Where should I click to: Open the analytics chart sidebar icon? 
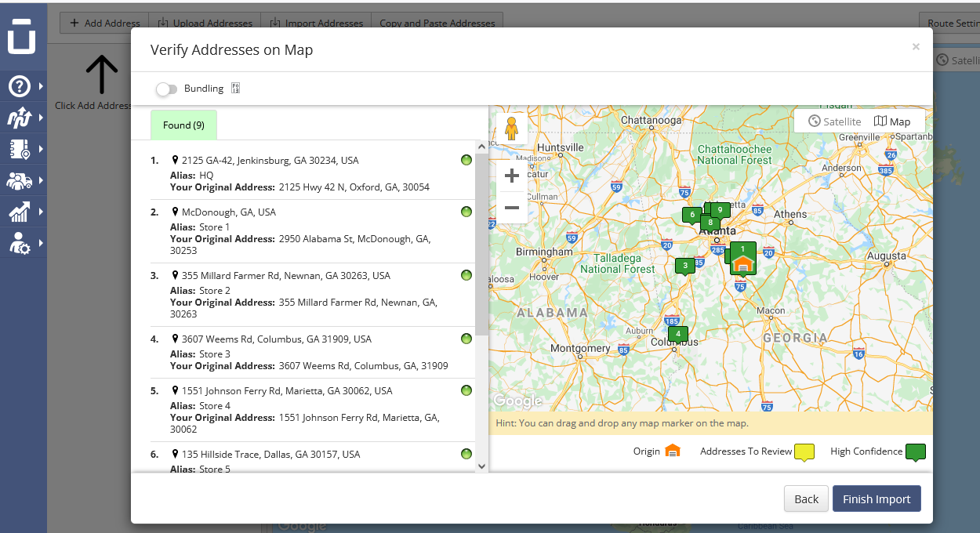[x=19, y=211]
